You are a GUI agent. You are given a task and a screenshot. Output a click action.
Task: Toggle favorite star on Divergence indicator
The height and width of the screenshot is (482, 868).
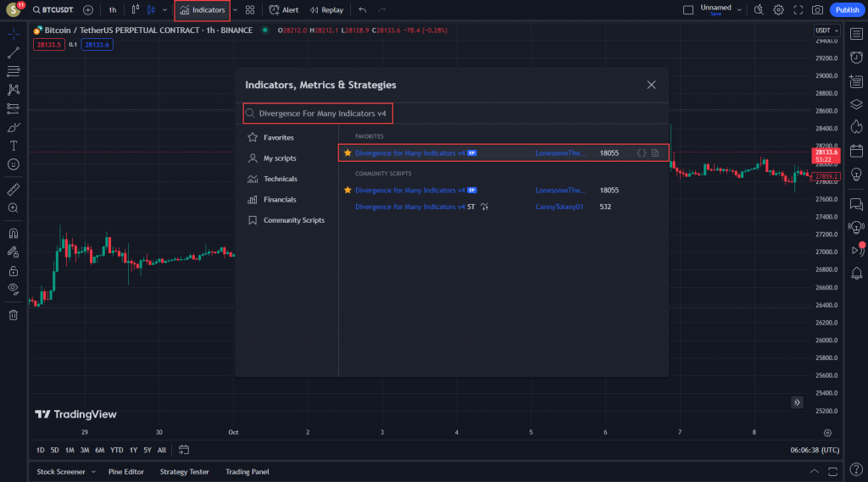[x=348, y=153]
